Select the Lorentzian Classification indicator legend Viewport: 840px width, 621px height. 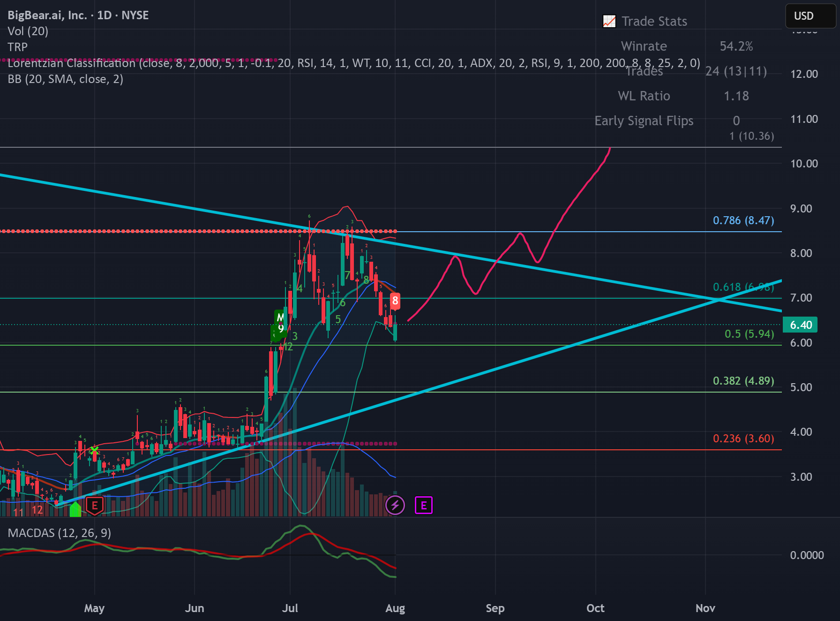pos(354,63)
